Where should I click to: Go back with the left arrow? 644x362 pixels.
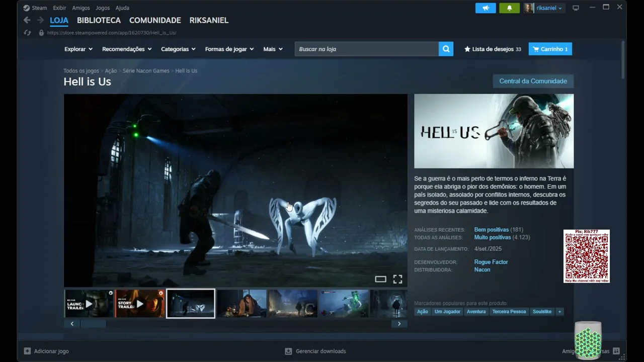click(27, 20)
